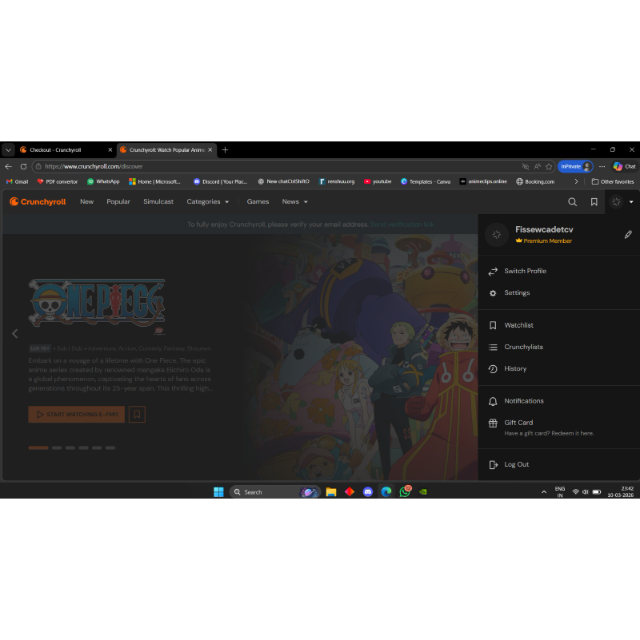Select Switch Profile in account menu
Screen dimensions: 640x640
525,271
